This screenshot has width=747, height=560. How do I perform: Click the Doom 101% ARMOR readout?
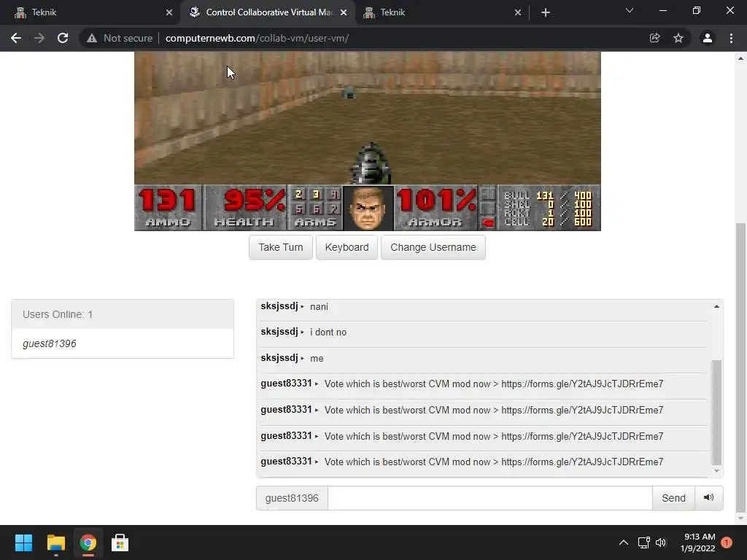coord(436,208)
